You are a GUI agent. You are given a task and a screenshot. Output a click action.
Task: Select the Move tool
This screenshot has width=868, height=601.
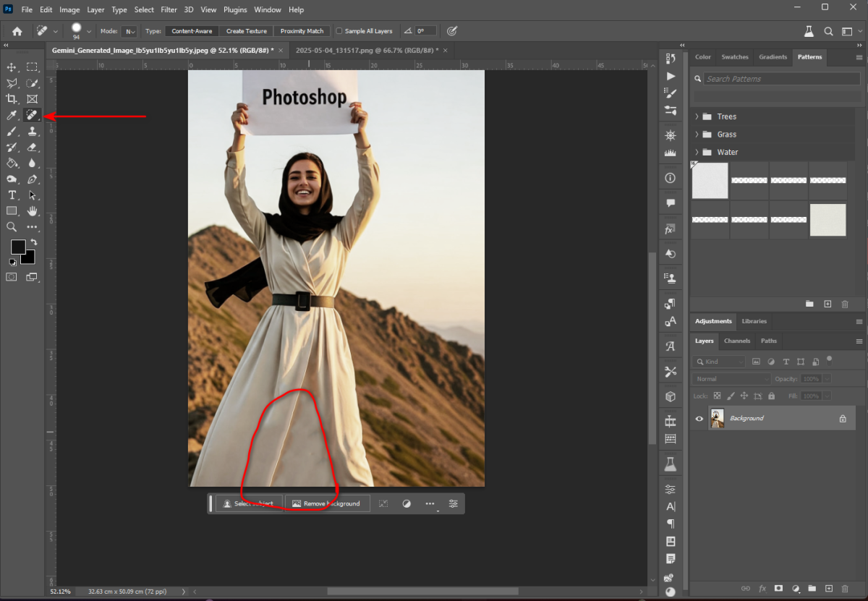[12, 67]
